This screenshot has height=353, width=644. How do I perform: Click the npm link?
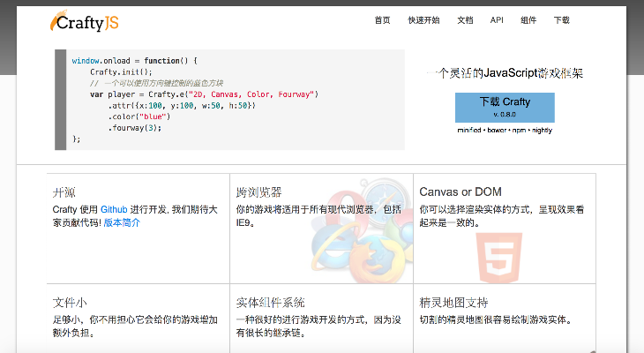pyautogui.click(x=521, y=130)
